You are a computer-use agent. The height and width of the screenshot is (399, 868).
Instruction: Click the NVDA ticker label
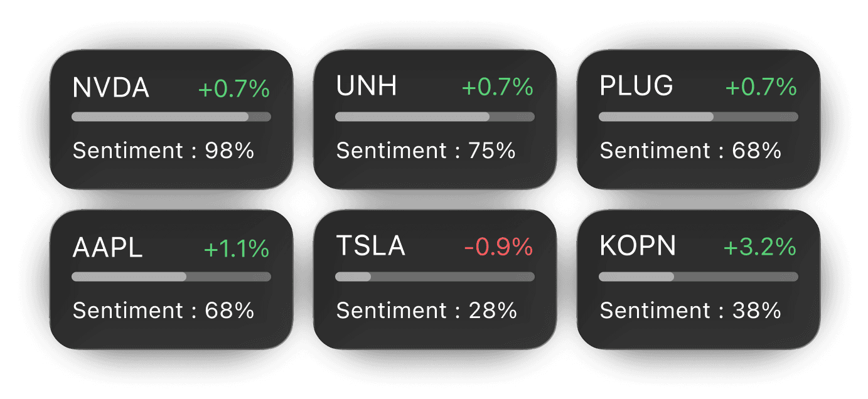pyautogui.click(x=111, y=88)
